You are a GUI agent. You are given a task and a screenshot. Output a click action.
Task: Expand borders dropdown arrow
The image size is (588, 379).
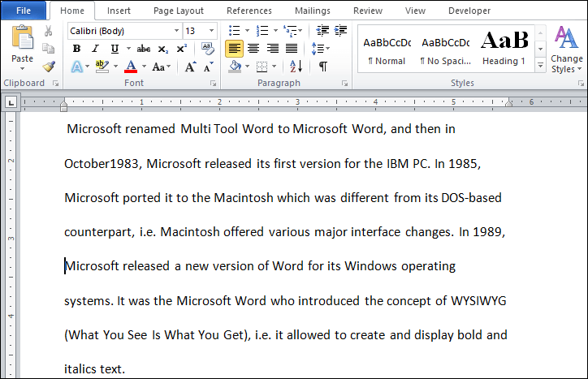(x=275, y=67)
